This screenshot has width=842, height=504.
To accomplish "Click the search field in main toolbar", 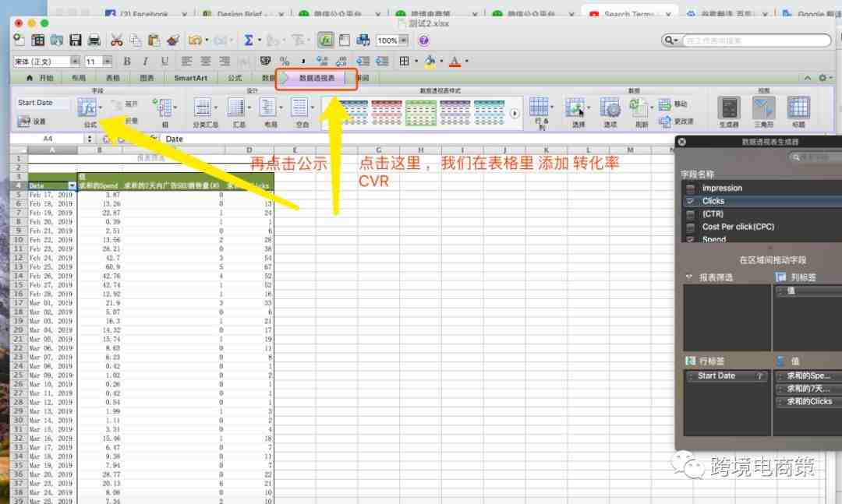I will [756, 41].
